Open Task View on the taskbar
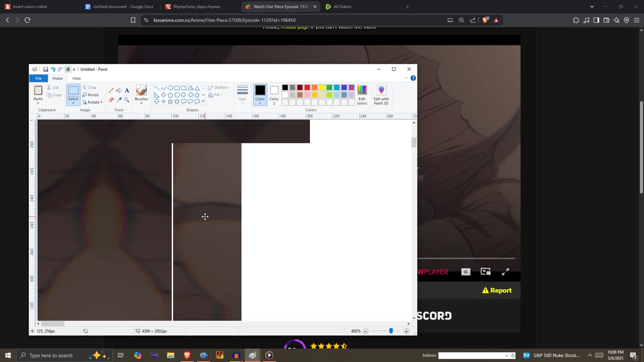 click(x=121, y=355)
